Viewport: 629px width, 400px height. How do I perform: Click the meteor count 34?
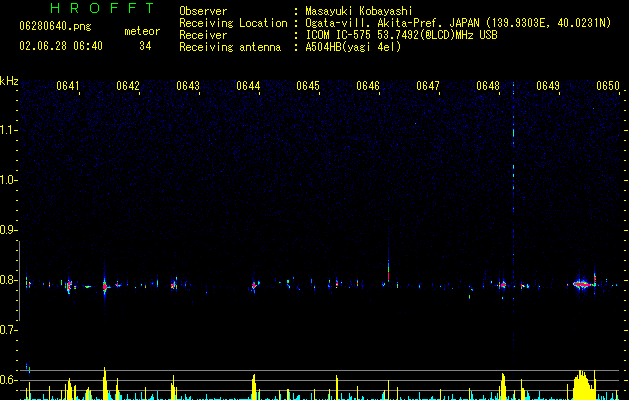tap(145, 46)
